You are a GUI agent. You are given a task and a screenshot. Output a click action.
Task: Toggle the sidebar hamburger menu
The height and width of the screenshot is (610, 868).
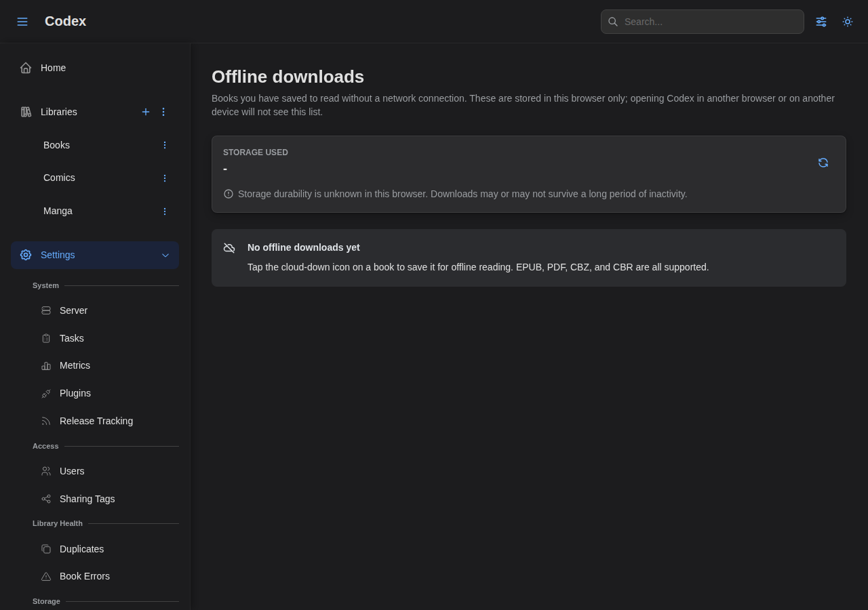pyautogui.click(x=22, y=22)
